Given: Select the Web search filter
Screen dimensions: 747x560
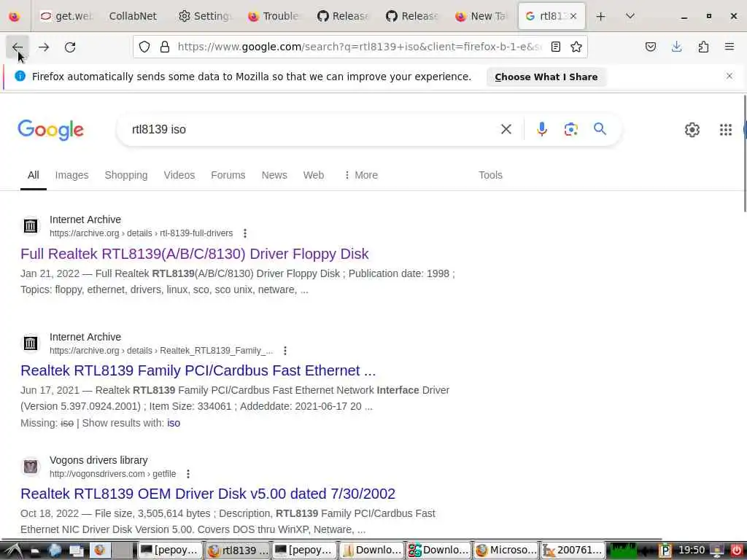Looking at the screenshot, I should [x=314, y=175].
